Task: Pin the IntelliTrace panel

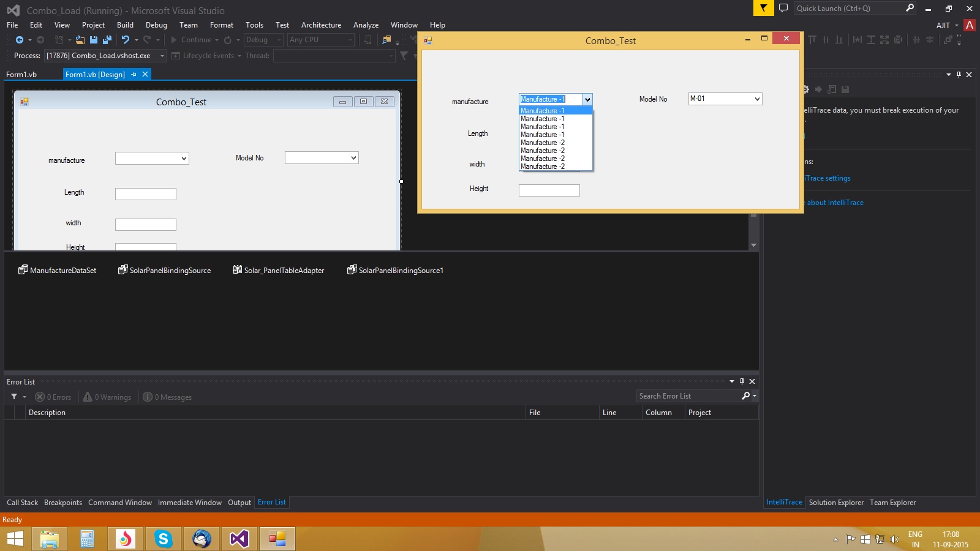Action: pos(959,75)
